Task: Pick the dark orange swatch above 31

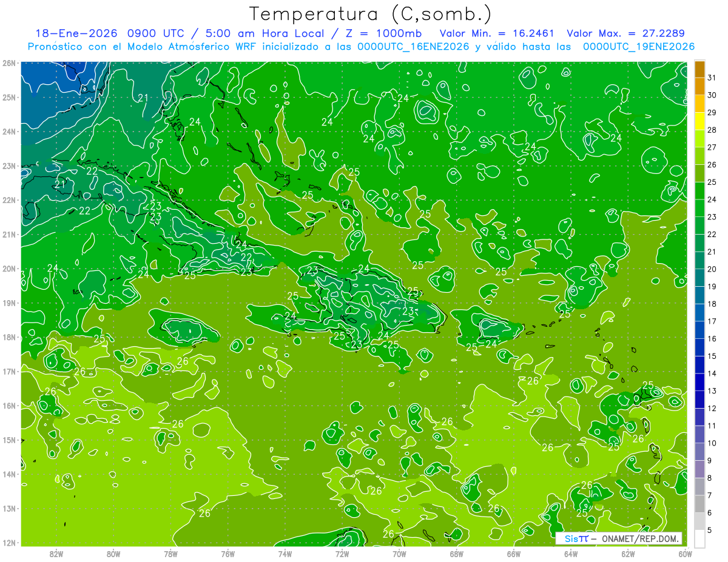Action: click(x=699, y=69)
